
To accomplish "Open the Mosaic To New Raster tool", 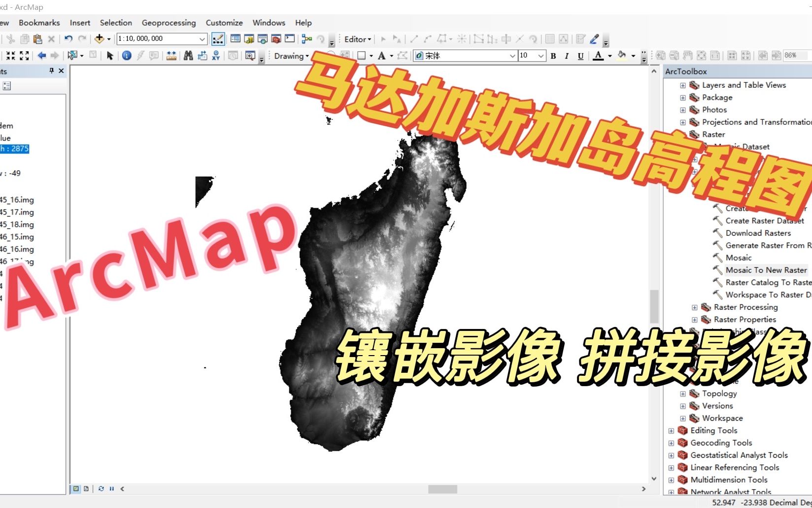I will click(x=767, y=270).
